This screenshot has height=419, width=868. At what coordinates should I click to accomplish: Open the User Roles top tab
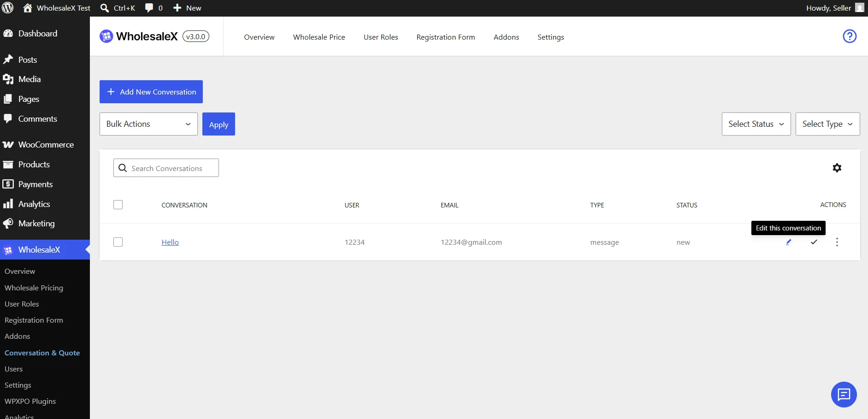click(x=381, y=37)
